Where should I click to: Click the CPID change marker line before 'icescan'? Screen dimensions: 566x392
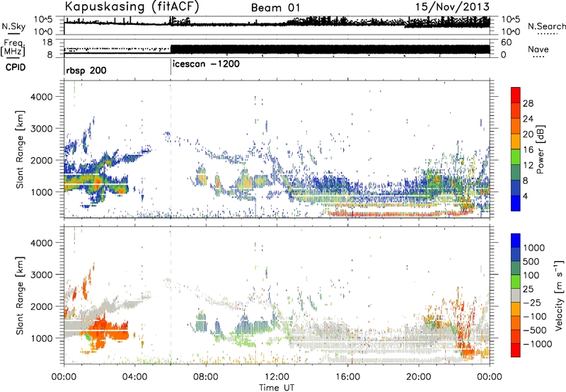click(171, 67)
